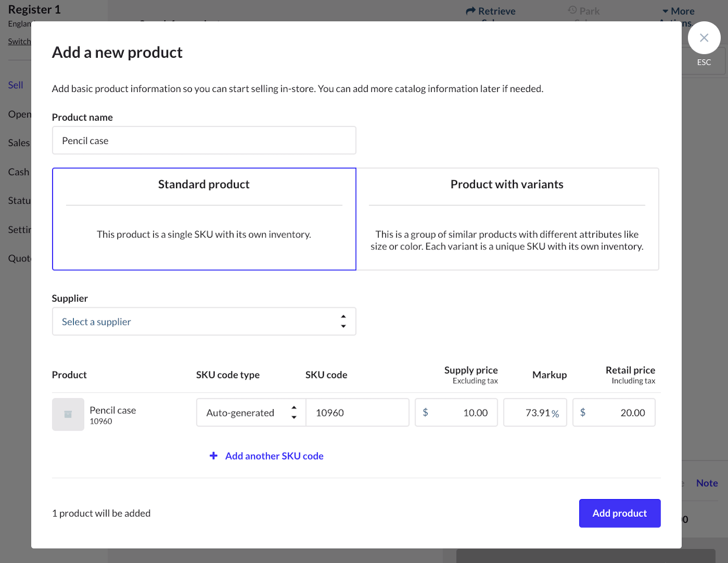Click the Product name field showing Pencil case

(x=204, y=140)
